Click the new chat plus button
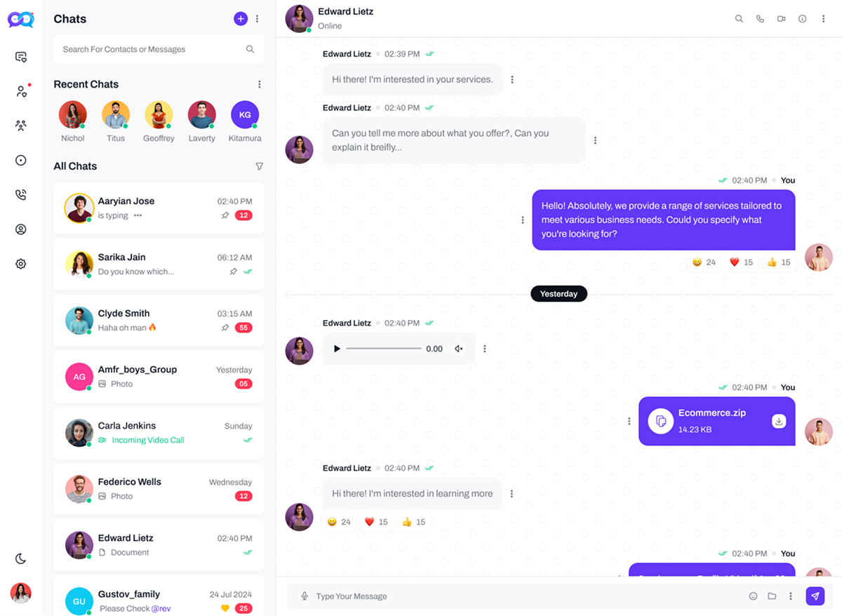 pyautogui.click(x=241, y=19)
